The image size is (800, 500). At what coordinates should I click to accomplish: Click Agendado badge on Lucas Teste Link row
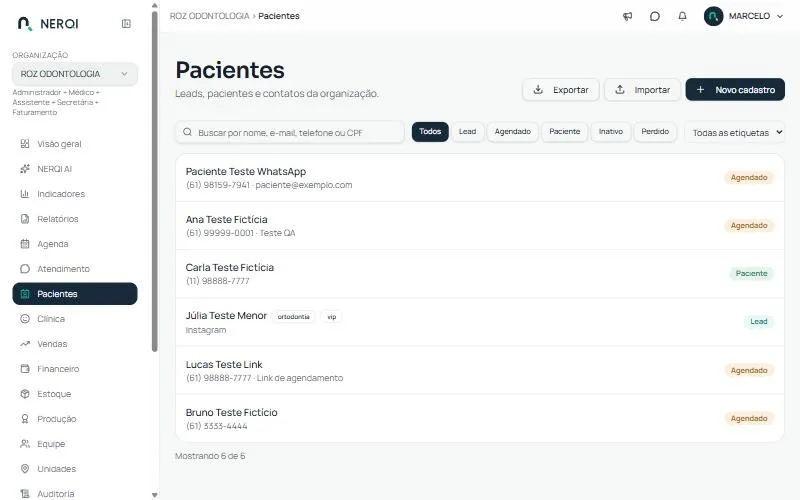[x=749, y=370]
